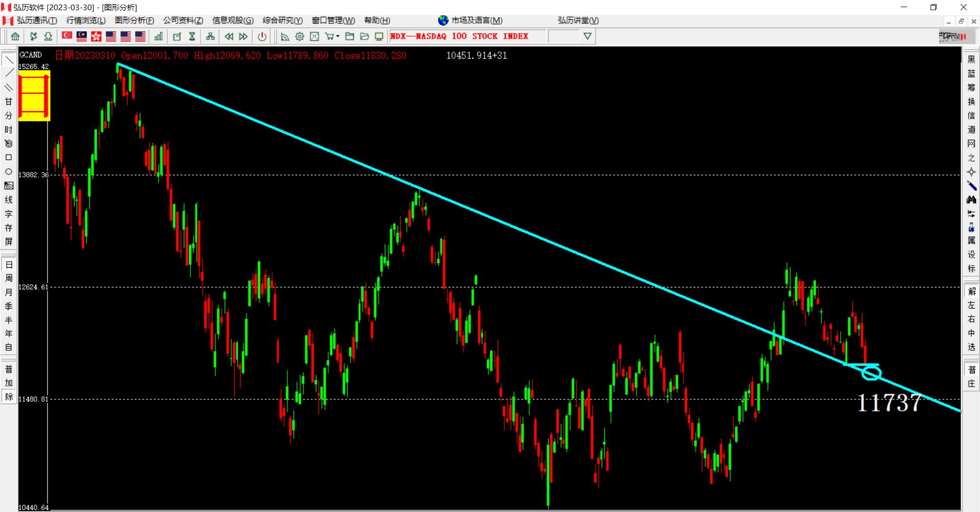
Task: Open the Hong Kong flag market icon
Action: [96, 36]
